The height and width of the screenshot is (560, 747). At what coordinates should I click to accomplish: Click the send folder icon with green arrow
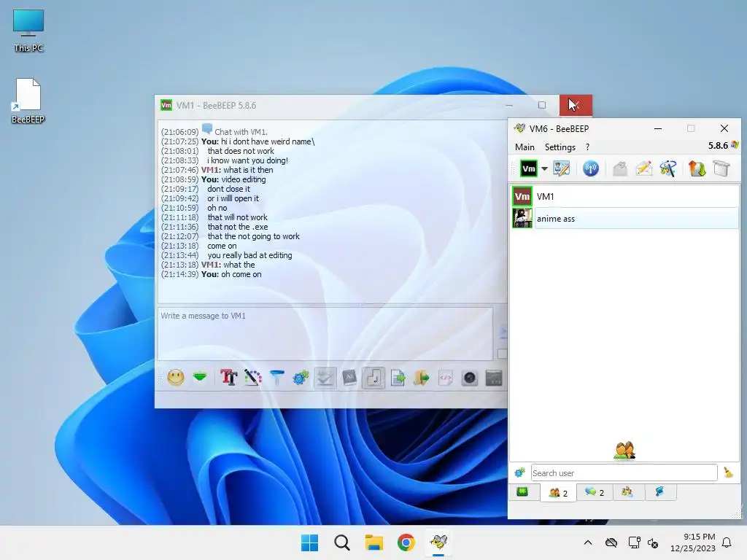tap(422, 378)
